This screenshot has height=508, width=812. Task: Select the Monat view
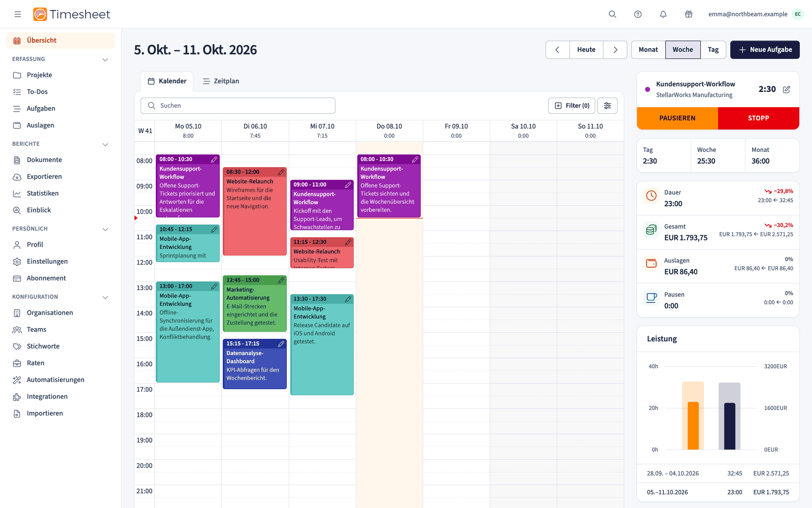coord(648,50)
